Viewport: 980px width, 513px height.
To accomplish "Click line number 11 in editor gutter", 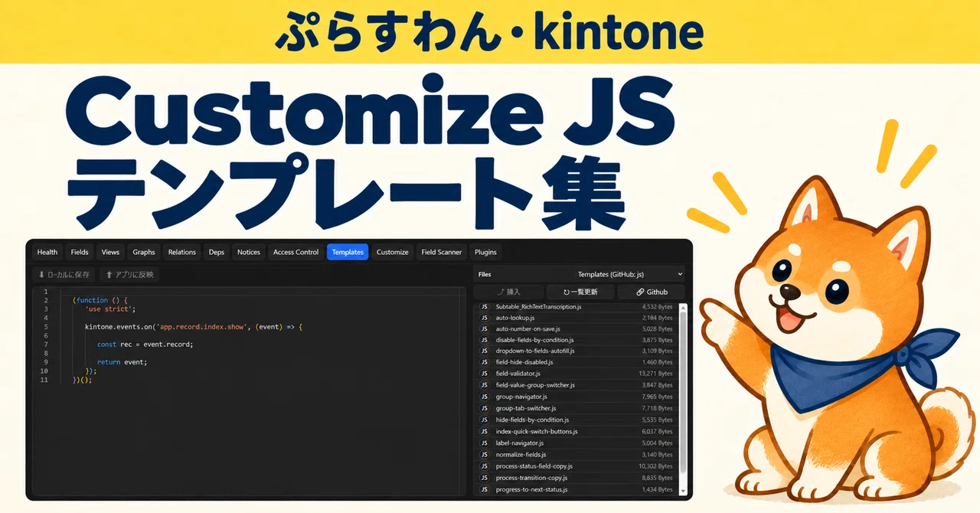I will [44, 380].
